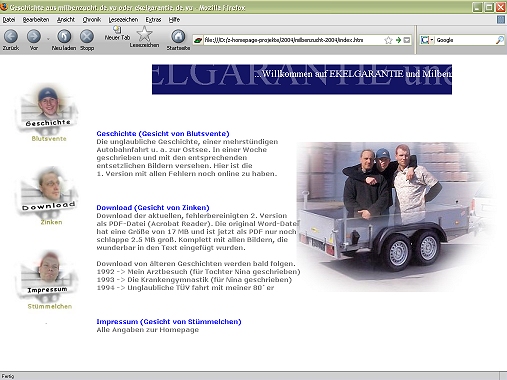
Task: Click the green go arrow in address bar
Action: click(x=398, y=40)
